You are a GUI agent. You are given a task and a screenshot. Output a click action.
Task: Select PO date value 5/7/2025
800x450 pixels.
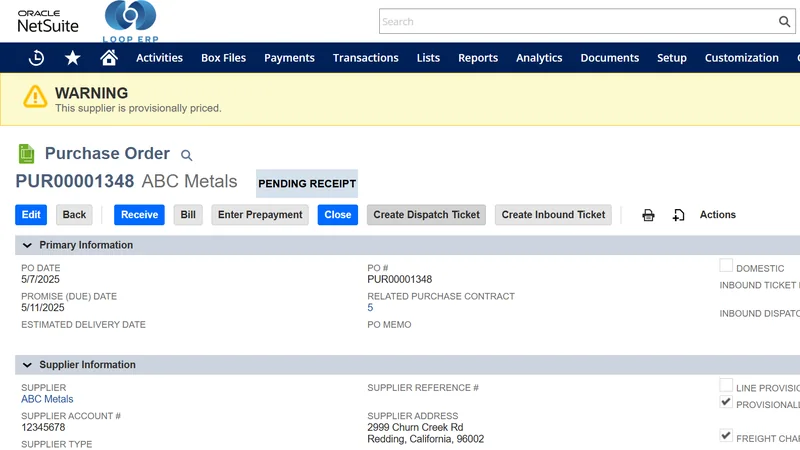(40, 279)
